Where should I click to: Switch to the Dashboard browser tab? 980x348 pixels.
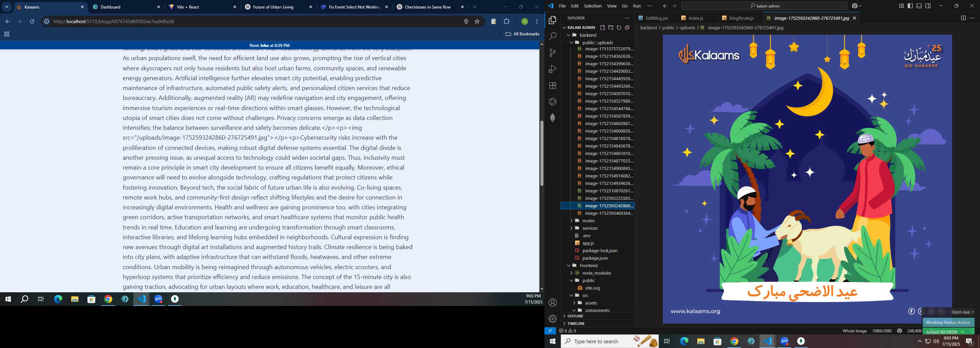point(126,7)
